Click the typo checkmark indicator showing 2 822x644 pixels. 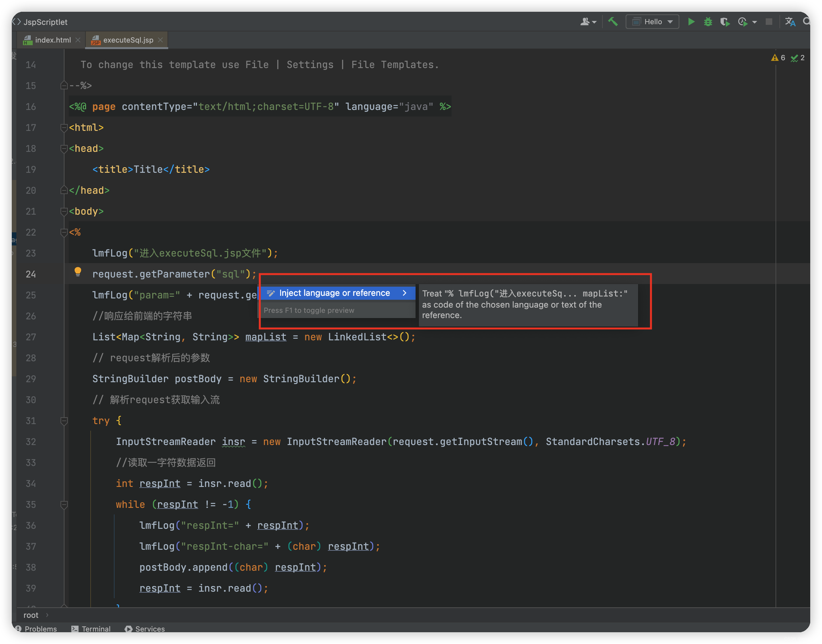797,58
